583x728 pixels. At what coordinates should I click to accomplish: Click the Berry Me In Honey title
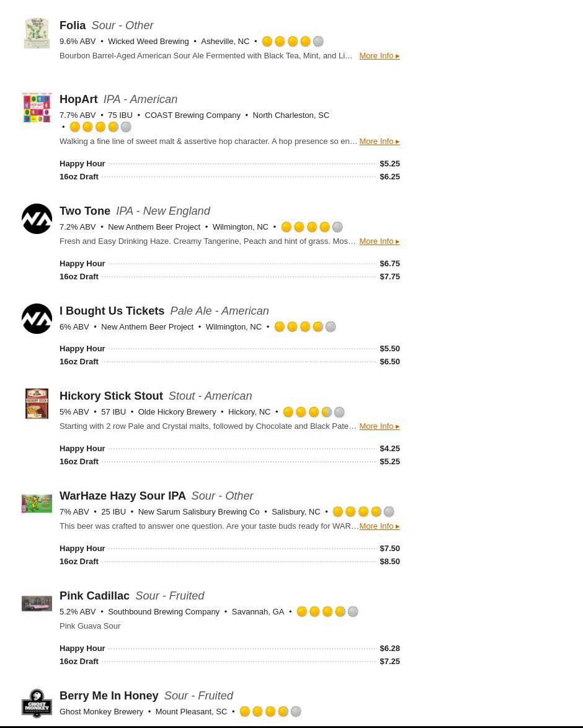point(109,696)
